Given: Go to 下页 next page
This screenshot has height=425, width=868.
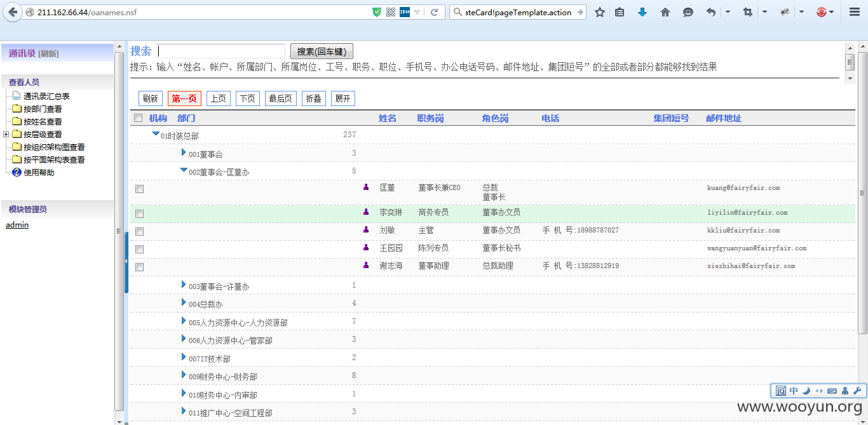Looking at the screenshot, I should (248, 98).
